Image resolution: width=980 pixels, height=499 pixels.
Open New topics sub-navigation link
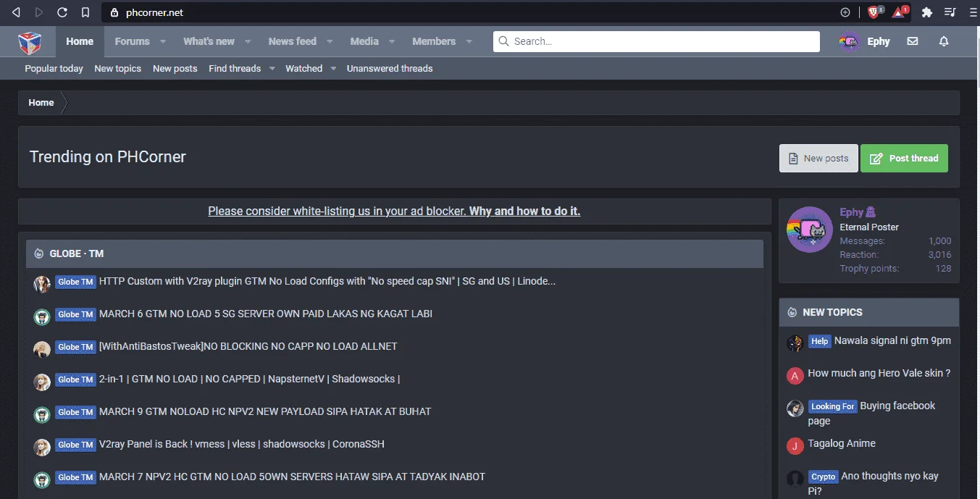(117, 69)
